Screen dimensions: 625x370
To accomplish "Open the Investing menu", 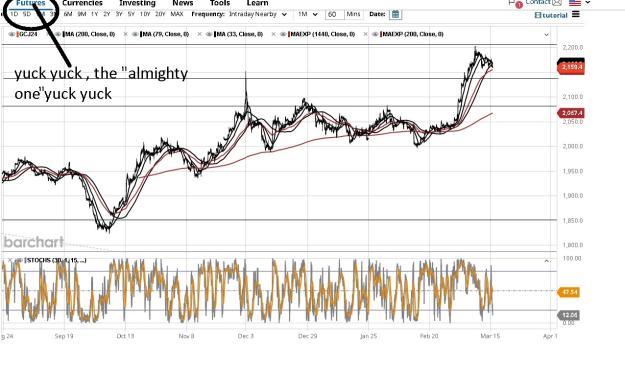I will pos(138,3).
